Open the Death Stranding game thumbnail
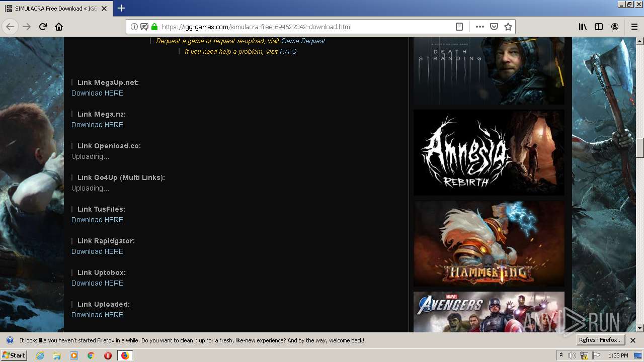The image size is (644, 362). click(489, 70)
